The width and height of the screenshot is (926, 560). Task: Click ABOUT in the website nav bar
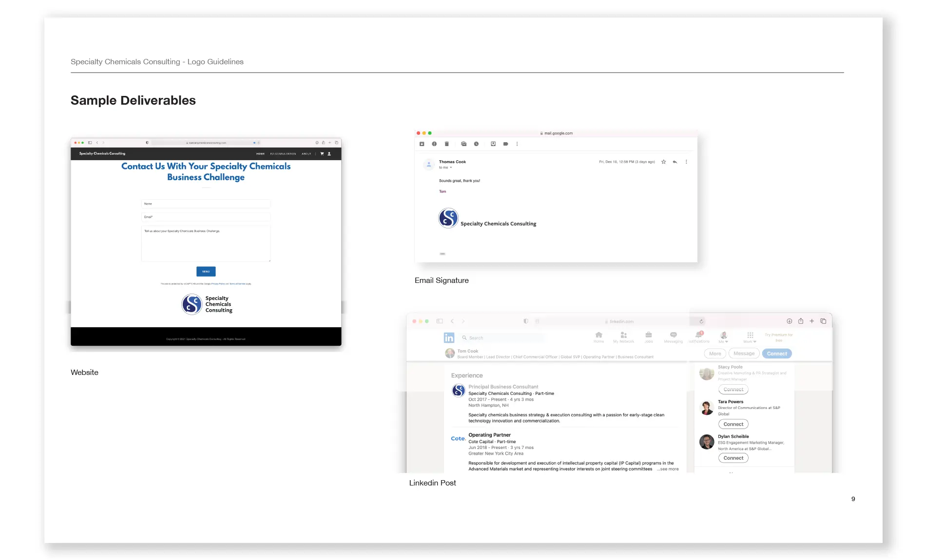click(x=307, y=154)
